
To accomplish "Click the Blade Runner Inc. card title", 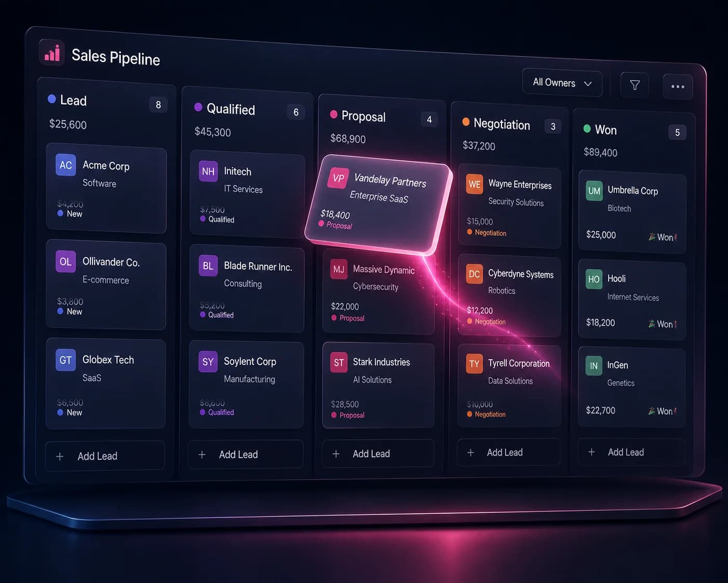I will (x=258, y=266).
